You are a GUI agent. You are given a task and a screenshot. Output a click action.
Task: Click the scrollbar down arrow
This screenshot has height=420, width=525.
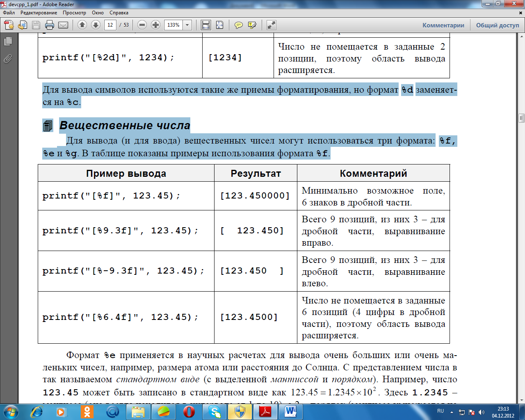click(x=521, y=400)
